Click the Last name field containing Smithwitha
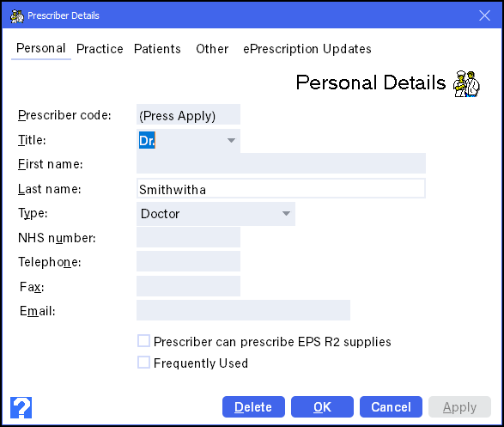 point(281,189)
